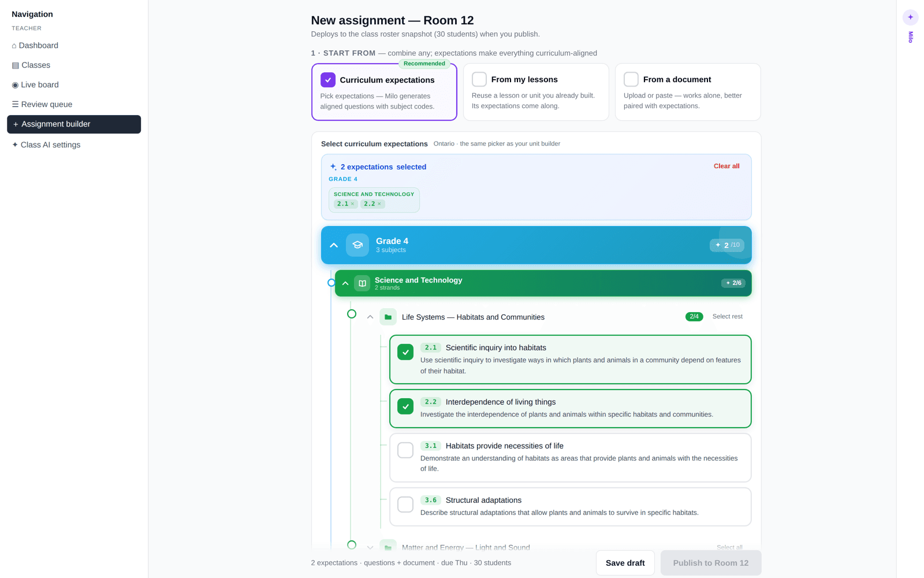
Task: Check the From a document option
Action: [x=631, y=79]
